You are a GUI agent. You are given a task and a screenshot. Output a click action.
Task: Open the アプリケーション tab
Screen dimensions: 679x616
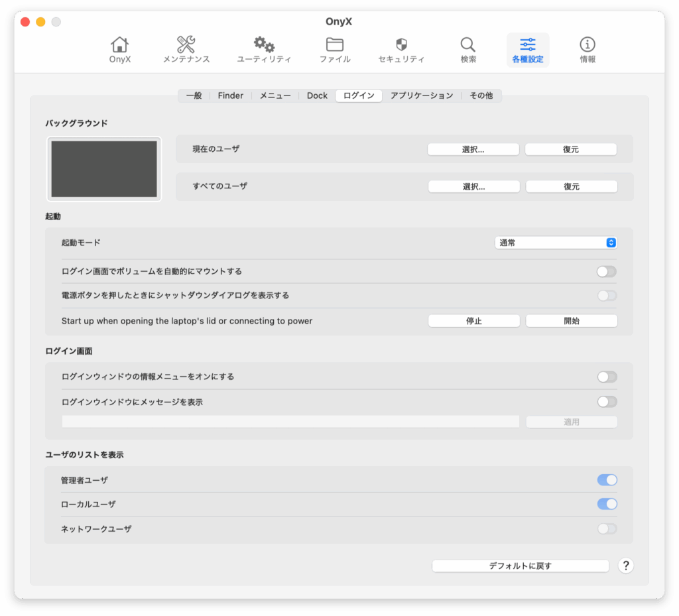[422, 95]
